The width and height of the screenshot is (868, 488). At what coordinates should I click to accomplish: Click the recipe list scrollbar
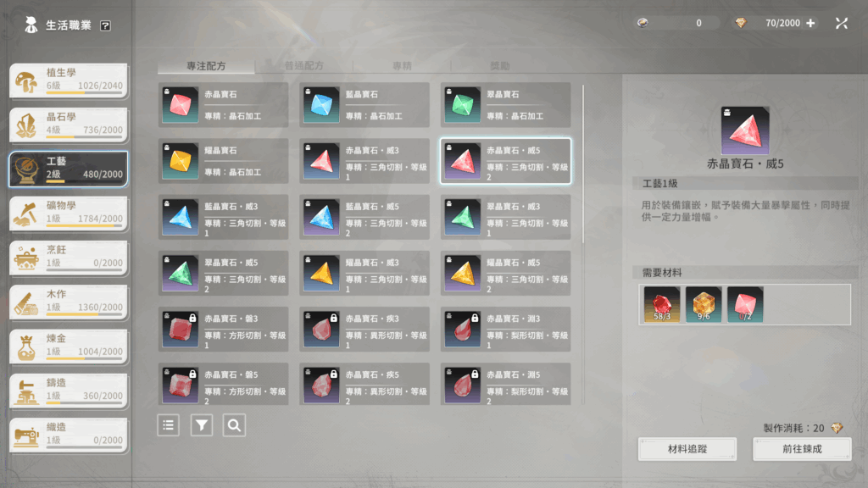point(583,164)
